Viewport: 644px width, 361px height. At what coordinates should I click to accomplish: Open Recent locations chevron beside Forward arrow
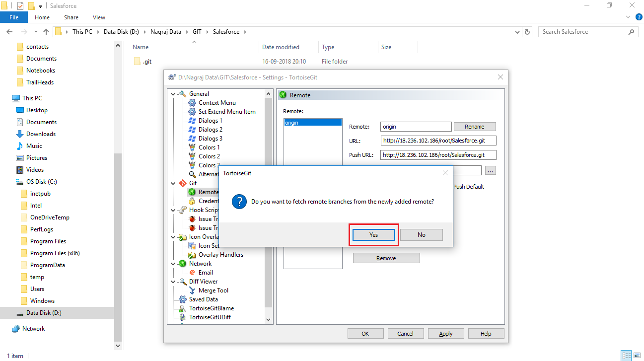36,32
